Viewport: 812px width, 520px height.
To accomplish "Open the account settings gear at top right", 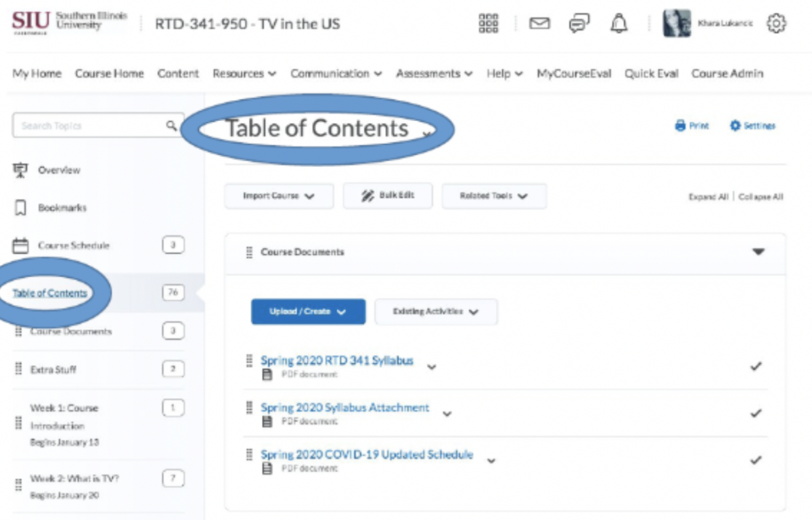I will (777, 22).
